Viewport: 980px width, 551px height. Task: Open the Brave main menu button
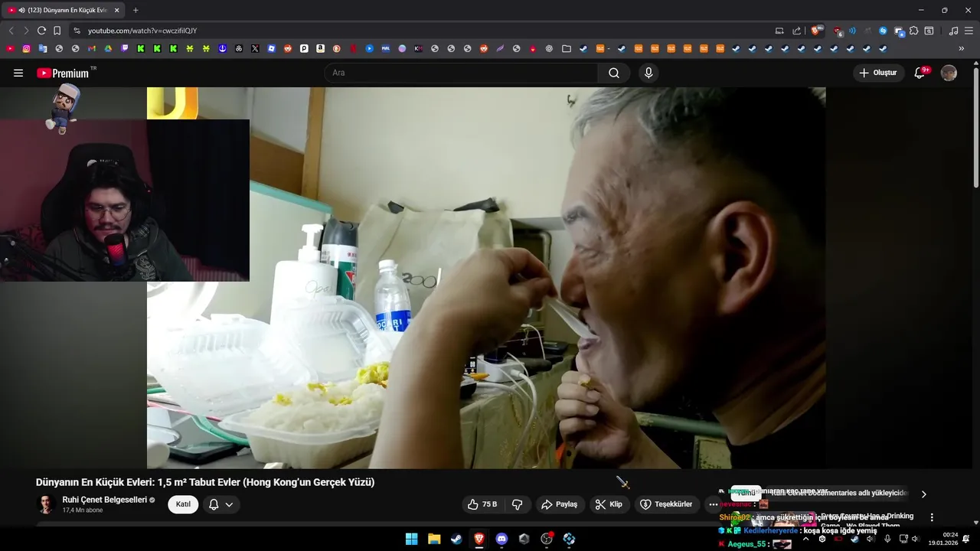pyautogui.click(x=969, y=31)
